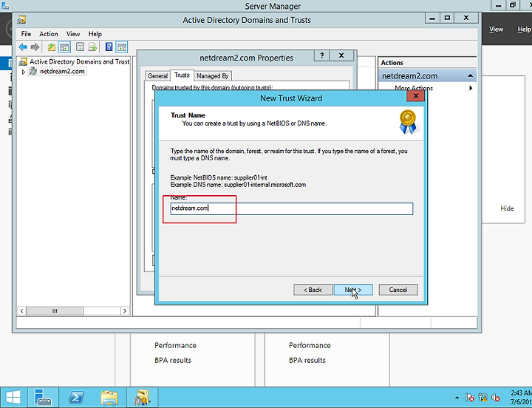Click the Action Center flag tray icon

coord(470,398)
